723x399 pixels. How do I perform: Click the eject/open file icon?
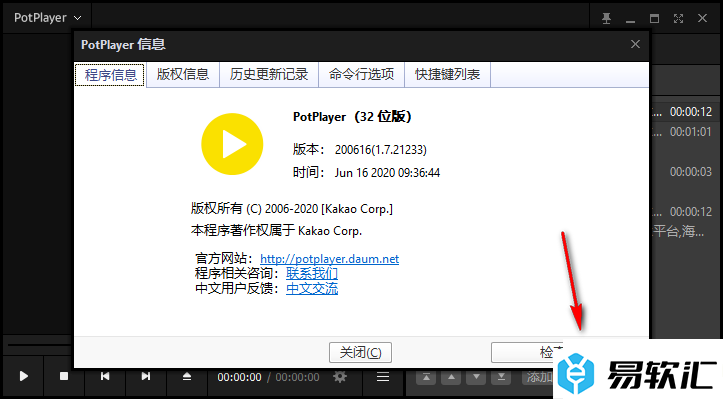pos(187,376)
